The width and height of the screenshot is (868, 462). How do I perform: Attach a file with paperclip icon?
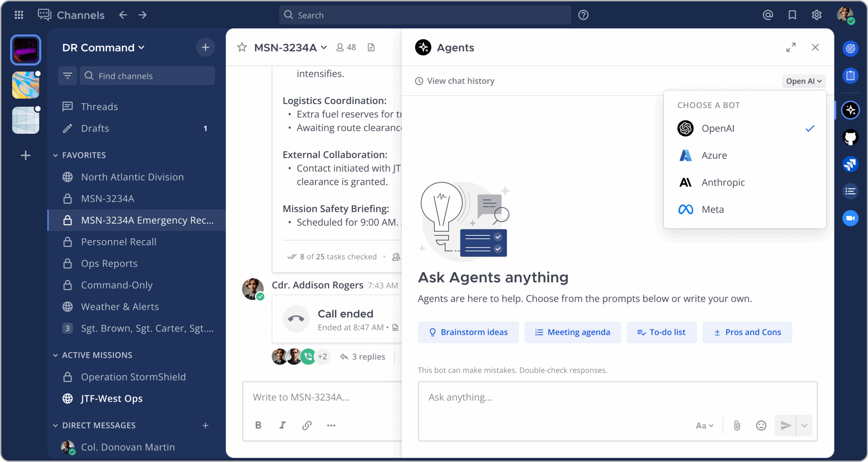pos(737,425)
